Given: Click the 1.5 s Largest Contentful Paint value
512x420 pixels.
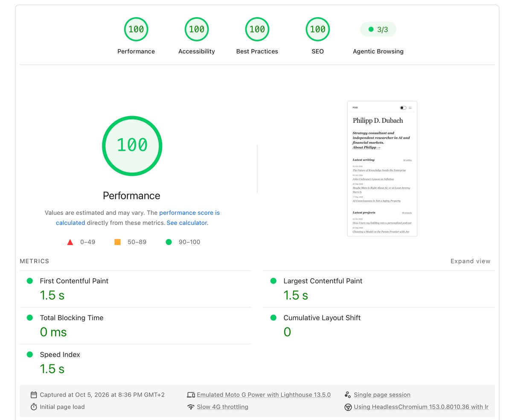Looking at the screenshot, I should tap(296, 295).
